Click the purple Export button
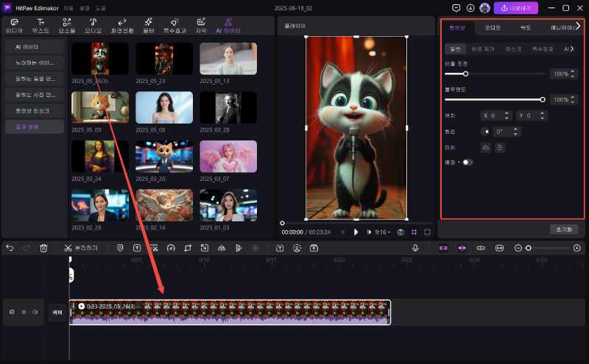The height and width of the screenshot is (364, 589). coord(515,8)
